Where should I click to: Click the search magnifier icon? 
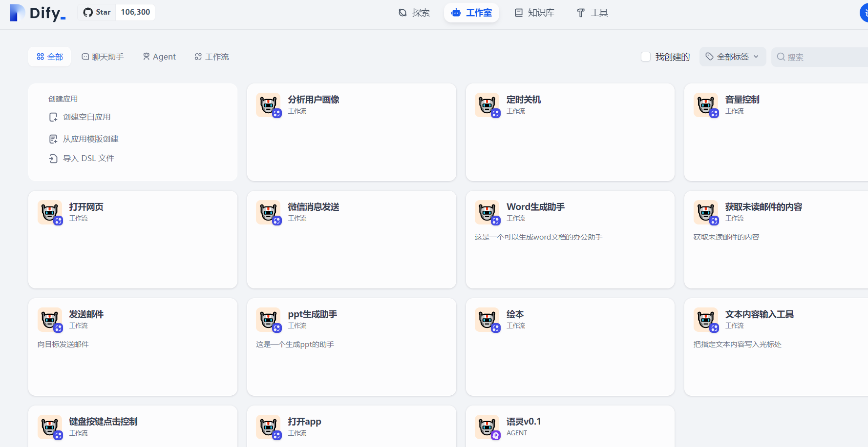[x=781, y=57]
